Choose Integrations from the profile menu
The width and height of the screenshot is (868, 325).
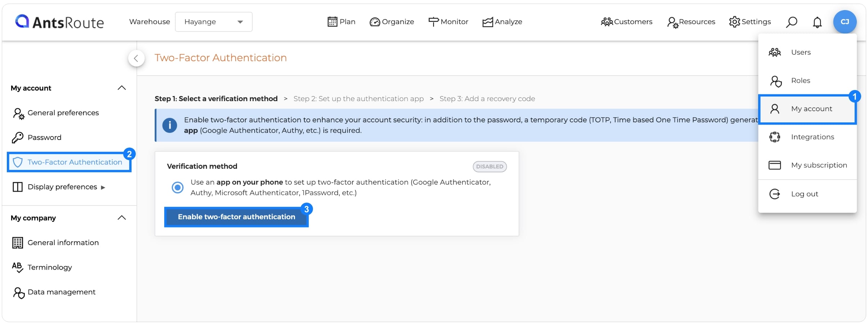807,137
